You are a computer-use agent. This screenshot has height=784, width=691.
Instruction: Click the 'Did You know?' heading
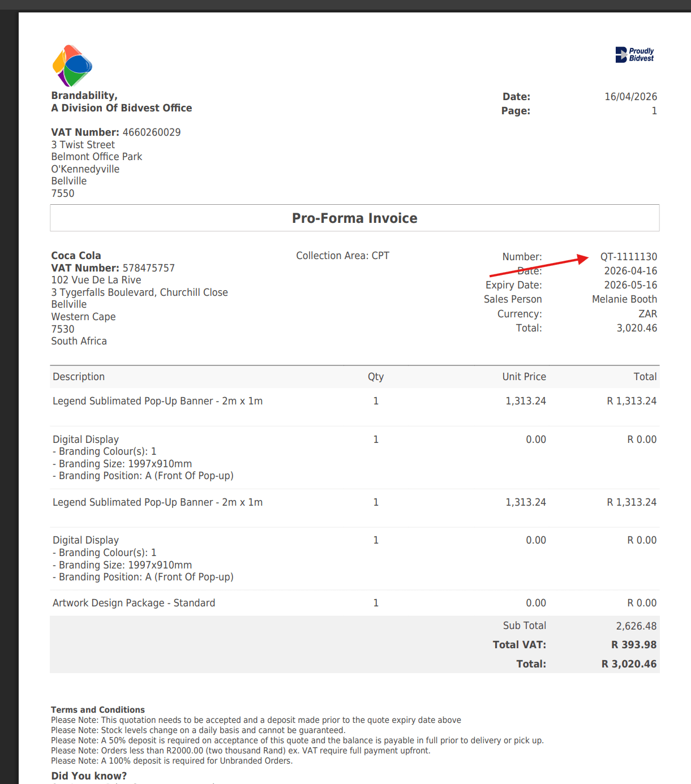89,776
